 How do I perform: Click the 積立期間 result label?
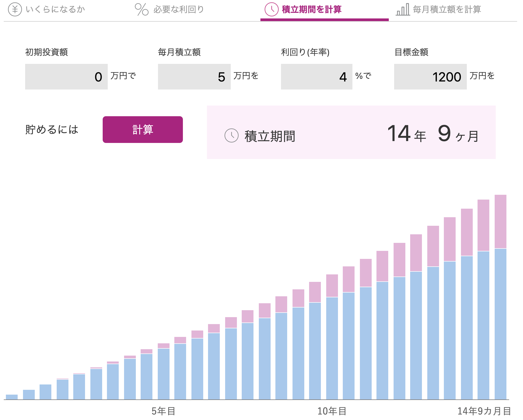pos(270,136)
